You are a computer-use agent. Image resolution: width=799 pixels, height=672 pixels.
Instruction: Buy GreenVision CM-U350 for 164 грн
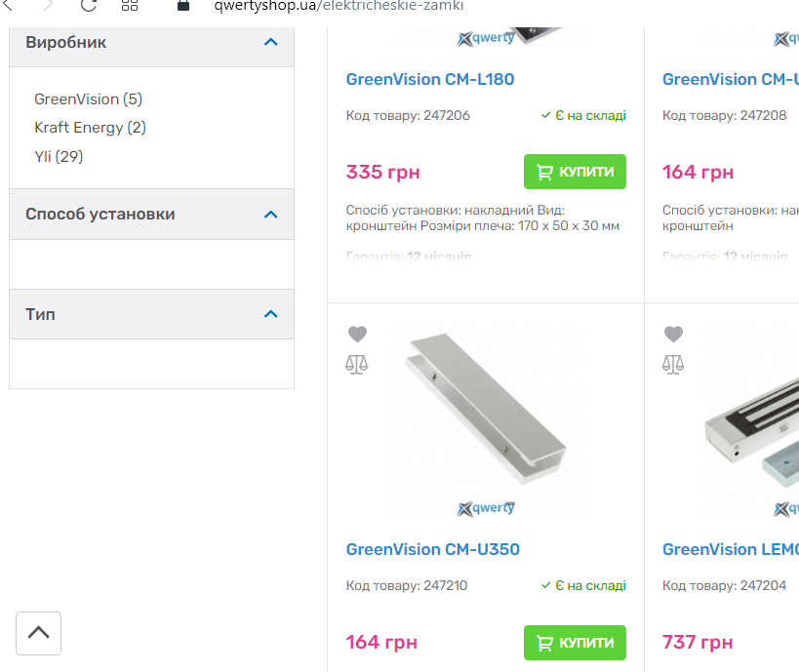(575, 643)
